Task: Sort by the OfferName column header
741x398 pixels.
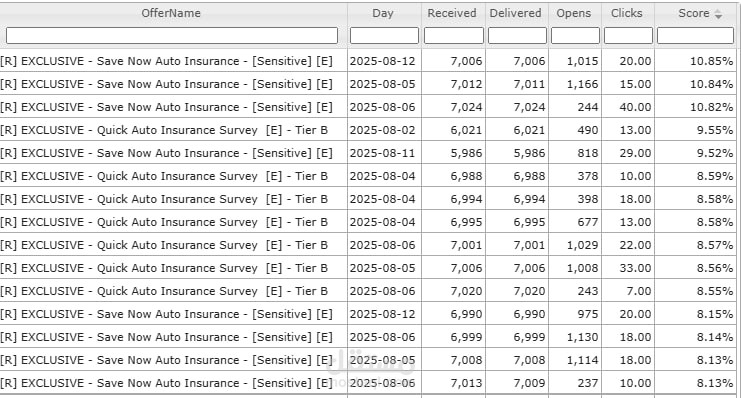Action: pos(171,13)
